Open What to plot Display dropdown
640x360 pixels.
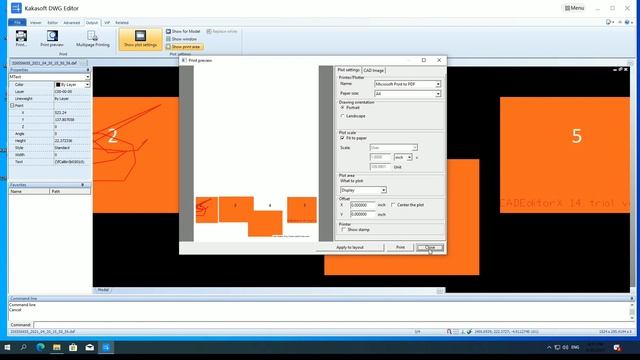tap(383, 190)
